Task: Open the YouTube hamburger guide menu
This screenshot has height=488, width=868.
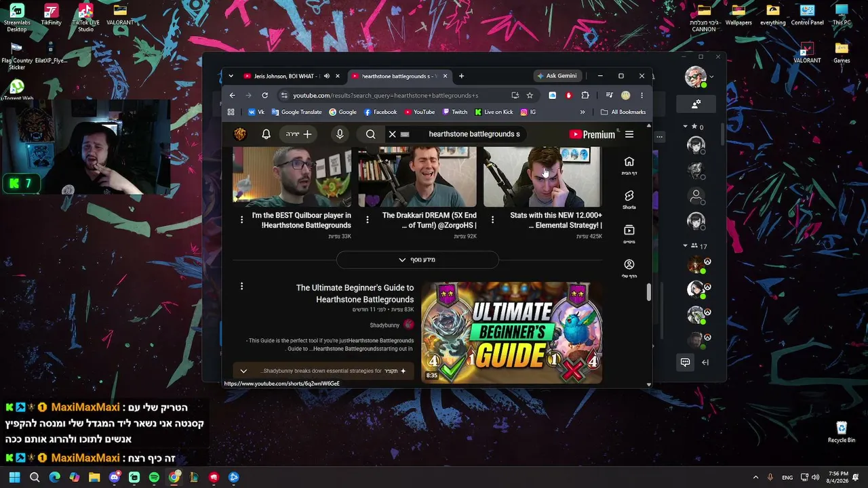Action: point(629,134)
